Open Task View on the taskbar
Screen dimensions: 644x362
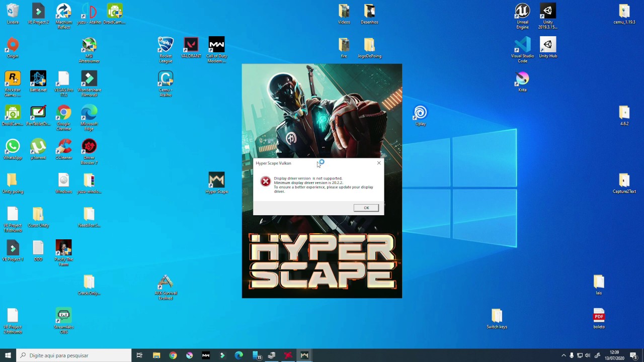(139, 355)
